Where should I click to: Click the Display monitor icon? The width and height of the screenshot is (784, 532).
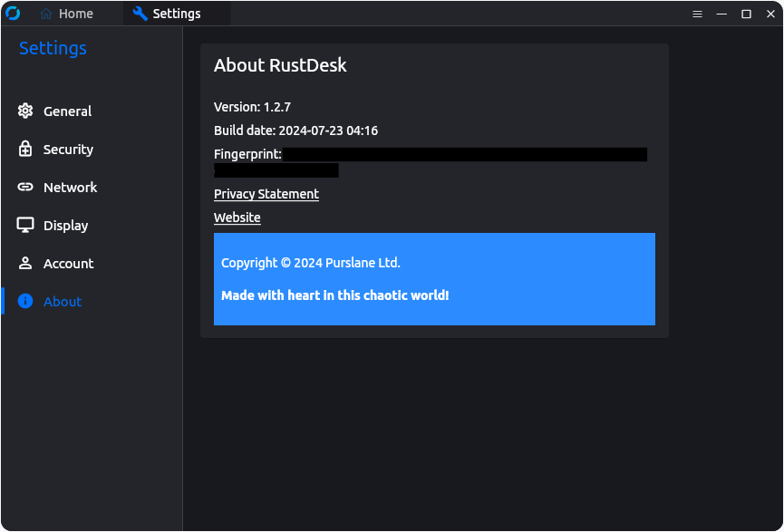(x=25, y=225)
